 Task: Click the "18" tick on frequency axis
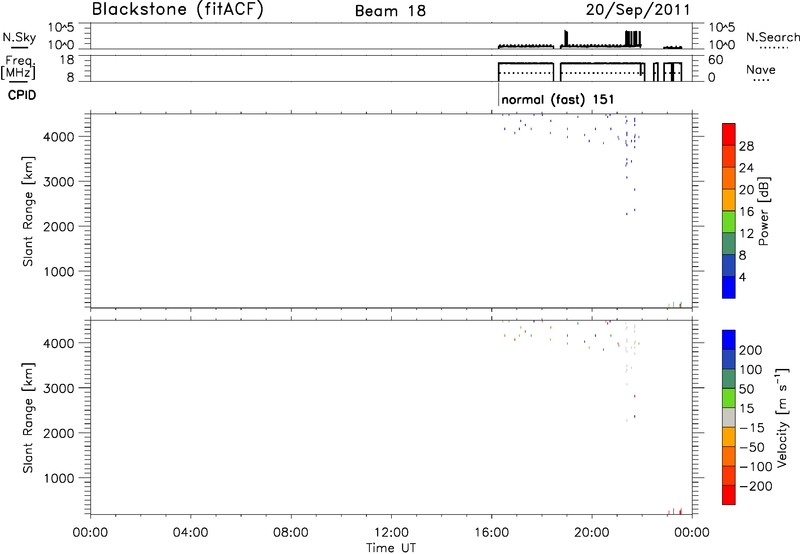[x=67, y=60]
